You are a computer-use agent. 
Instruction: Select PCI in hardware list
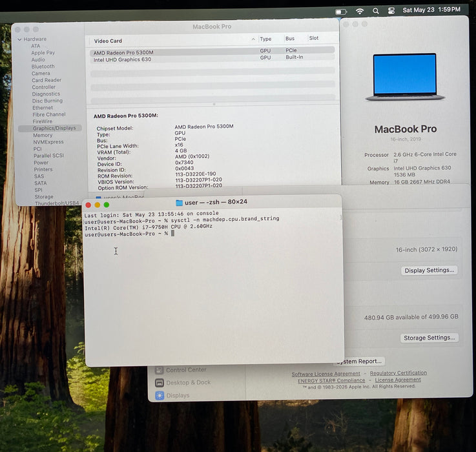(x=37, y=149)
